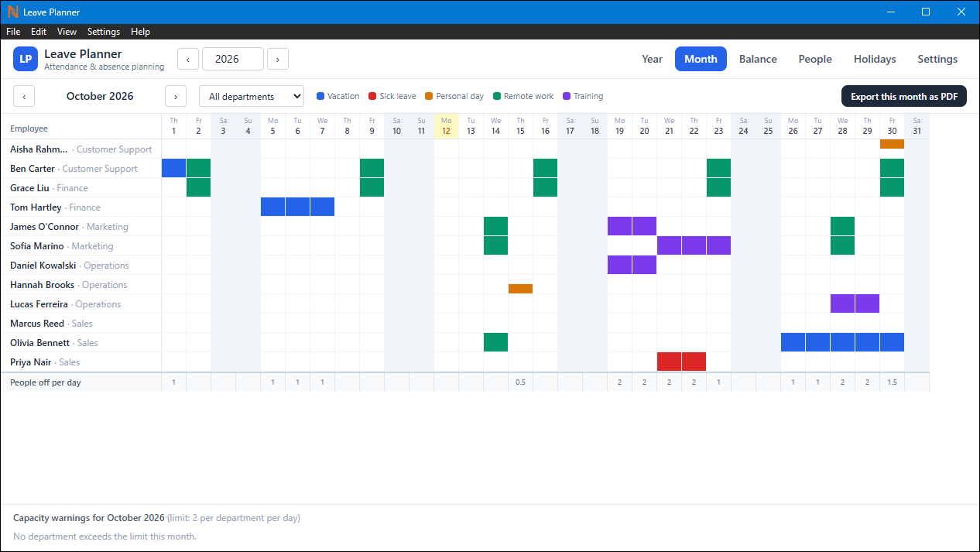Image resolution: width=980 pixels, height=552 pixels.
Task: Select Grace Liu's remote work block on Oct 30
Action: (893, 187)
